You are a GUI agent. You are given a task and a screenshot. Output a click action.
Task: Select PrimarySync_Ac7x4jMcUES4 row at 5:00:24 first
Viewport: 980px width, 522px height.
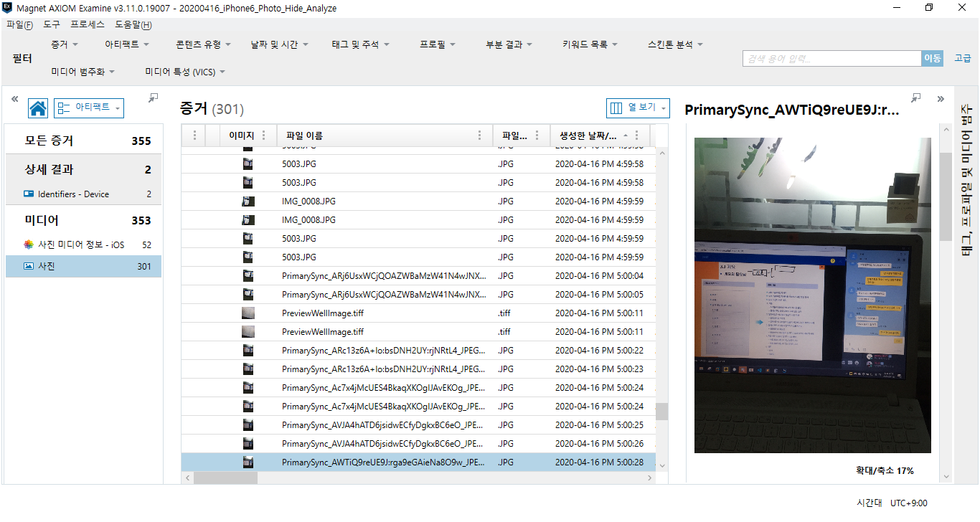coord(418,387)
